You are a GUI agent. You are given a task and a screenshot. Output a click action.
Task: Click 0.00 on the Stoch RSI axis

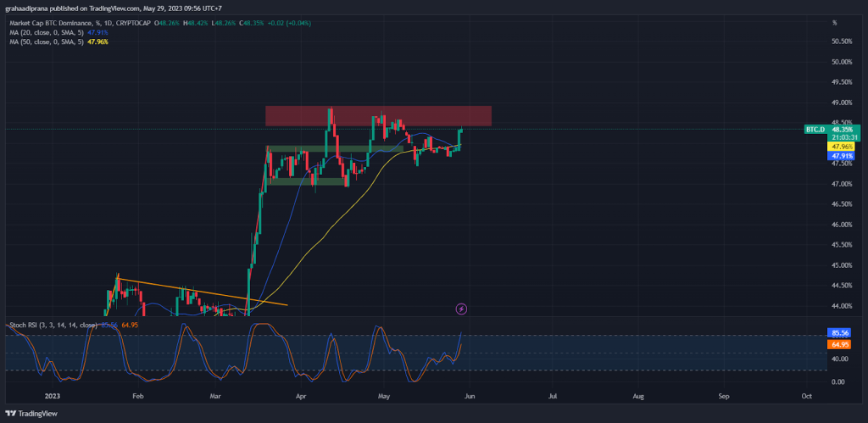tap(838, 382)
